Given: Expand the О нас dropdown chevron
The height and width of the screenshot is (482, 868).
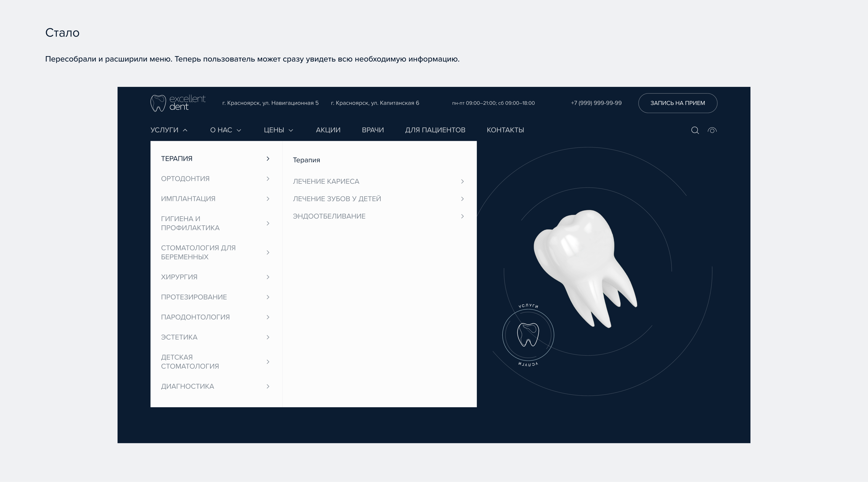Looking at the screenshot, I should pyautogui.click(x=239, y=130).
